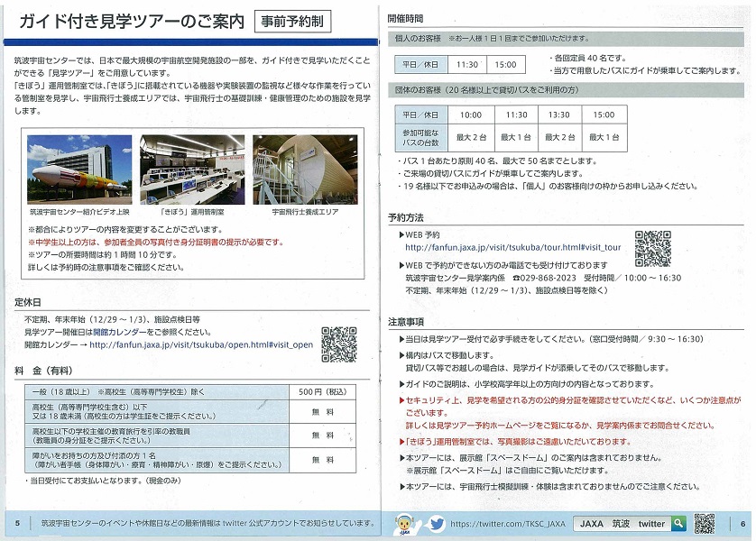Screen dimensions: 756x541
Task: Click 無料 in the 高校生以下 18歳未満 row
Action: click(323, 412)
